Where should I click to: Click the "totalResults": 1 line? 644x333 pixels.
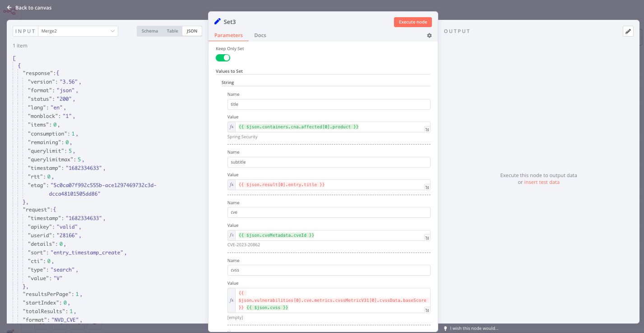tap(50, 311)
